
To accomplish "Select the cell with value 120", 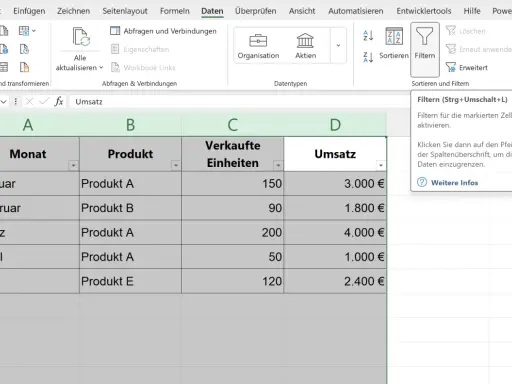I will coord(233,281).
